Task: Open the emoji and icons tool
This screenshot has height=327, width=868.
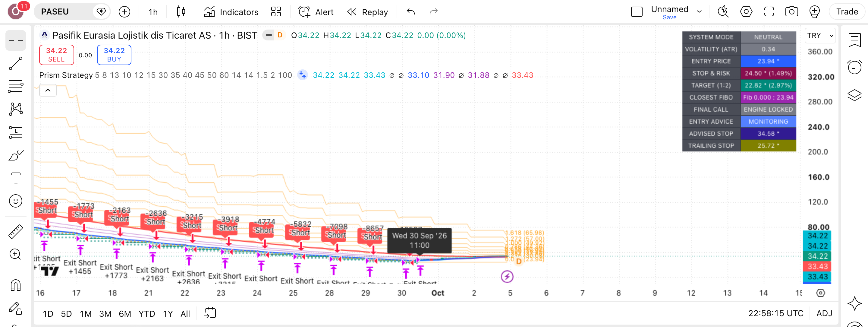Action: (x=15, y=201)
